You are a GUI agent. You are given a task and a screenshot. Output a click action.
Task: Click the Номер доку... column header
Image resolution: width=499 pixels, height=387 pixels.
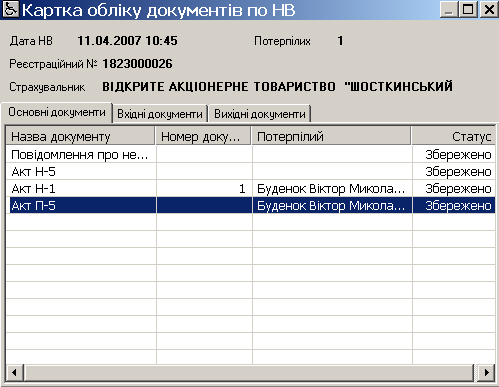203,137
